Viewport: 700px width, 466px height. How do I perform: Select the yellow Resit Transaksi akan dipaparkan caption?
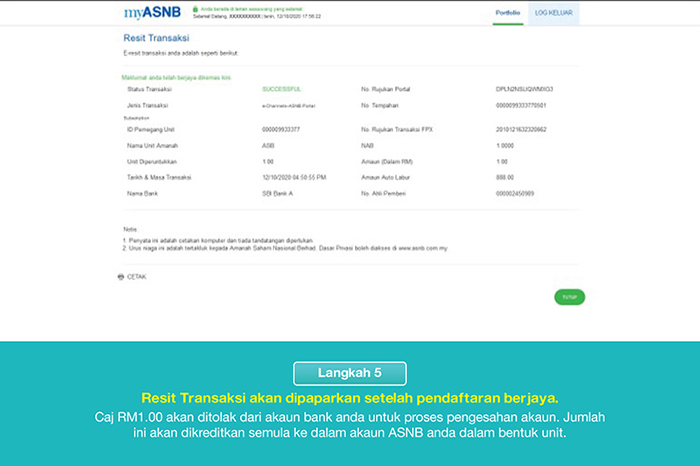pyautogui.click(x=350, y=398)
